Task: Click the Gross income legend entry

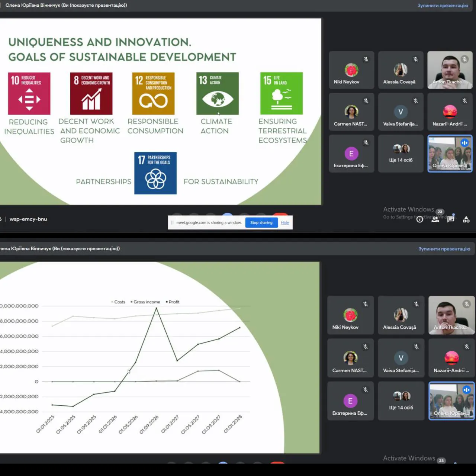Action: [146, 302]
